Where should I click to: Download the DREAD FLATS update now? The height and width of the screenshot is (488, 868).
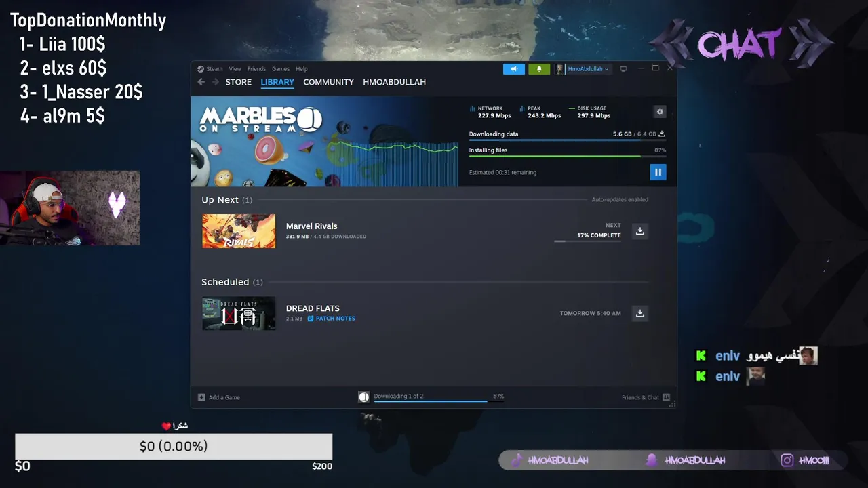point(639,313)
